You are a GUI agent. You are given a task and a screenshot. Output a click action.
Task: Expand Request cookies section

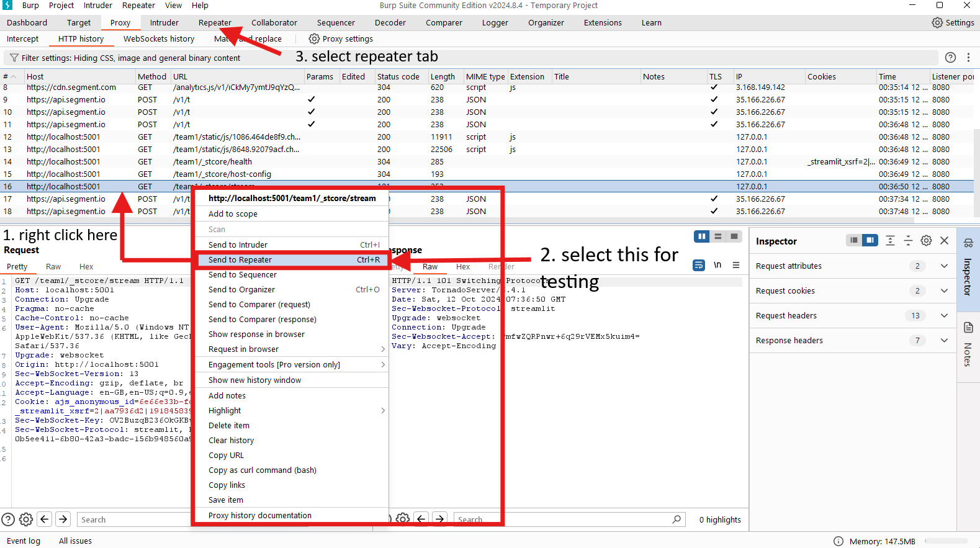[944, 290]
